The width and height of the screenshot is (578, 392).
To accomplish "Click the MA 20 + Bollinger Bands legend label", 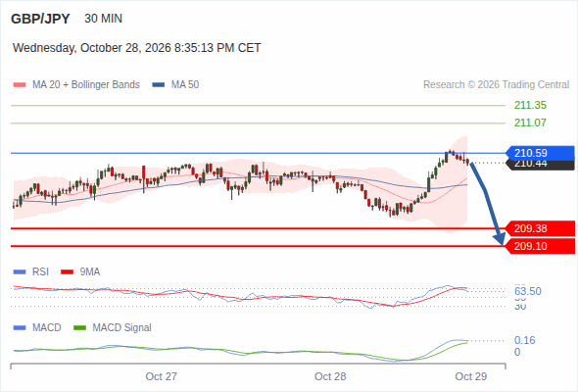I will pos(86,85).
